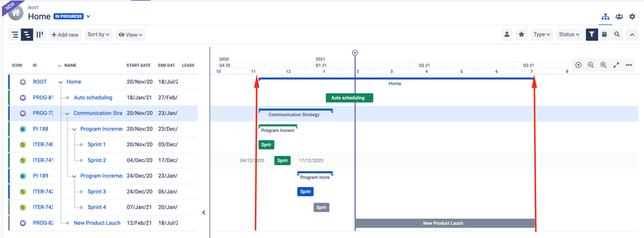The image size is (644, 238).
Task: Center timeline on today target icon
Action: click(x=578, y=65)
